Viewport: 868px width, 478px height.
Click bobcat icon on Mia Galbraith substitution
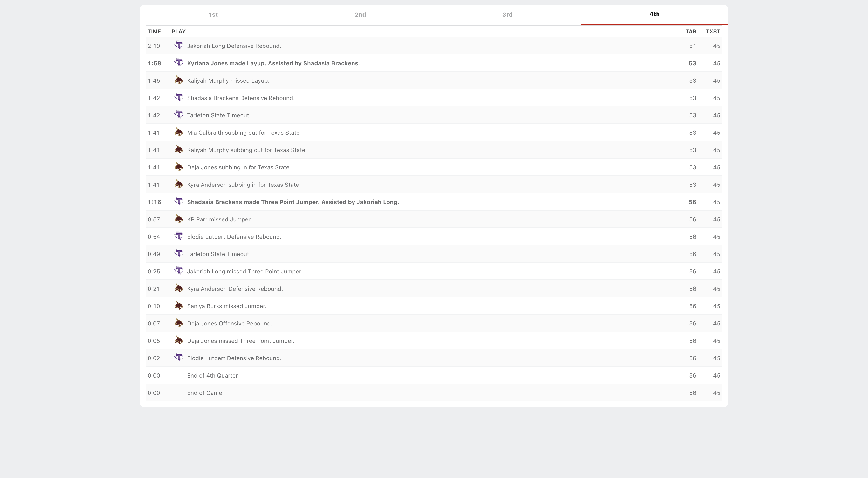click(179, 132)
